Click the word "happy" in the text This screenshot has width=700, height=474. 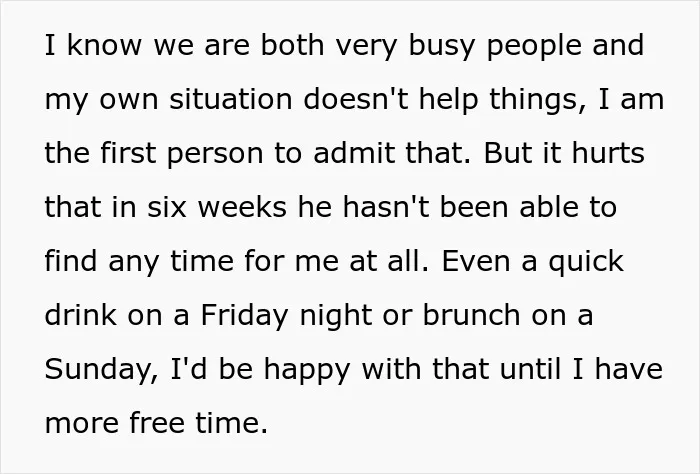tap(307, 371)
